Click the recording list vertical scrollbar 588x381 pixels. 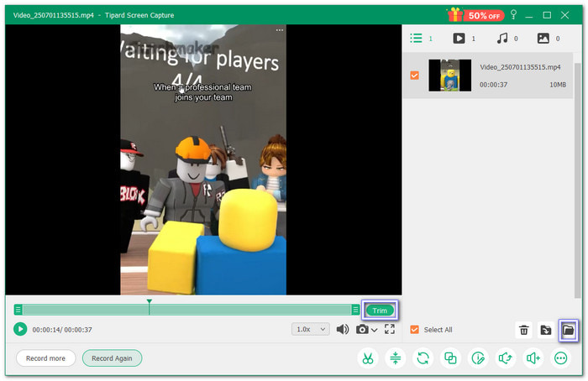[x=578, y=180]
